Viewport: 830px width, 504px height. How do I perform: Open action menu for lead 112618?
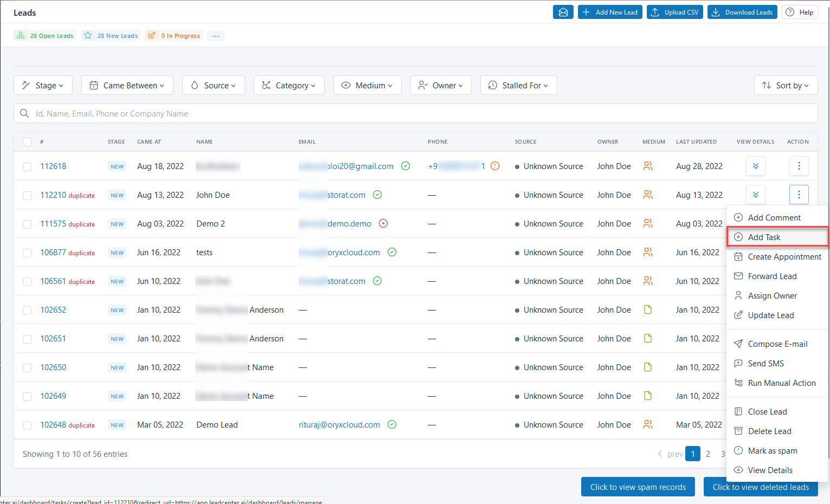click(x=799, y=166)
